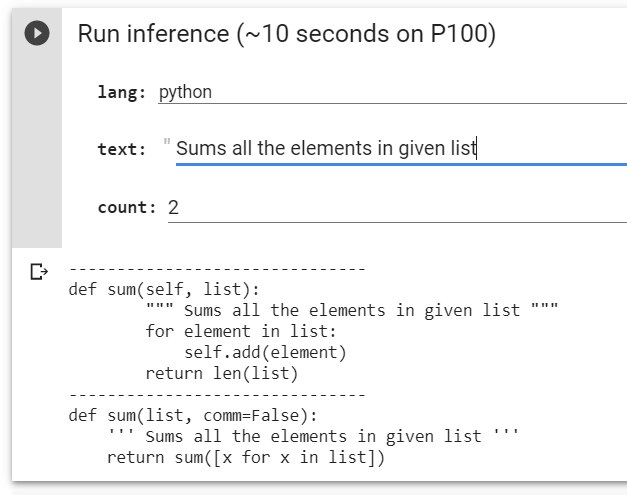
Task: Focus the lang field containing python
Action: pyautogui.click(x=392, y=92)
